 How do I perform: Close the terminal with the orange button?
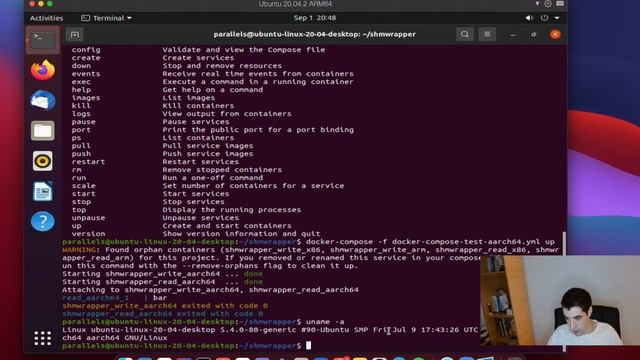pos(555,34)
